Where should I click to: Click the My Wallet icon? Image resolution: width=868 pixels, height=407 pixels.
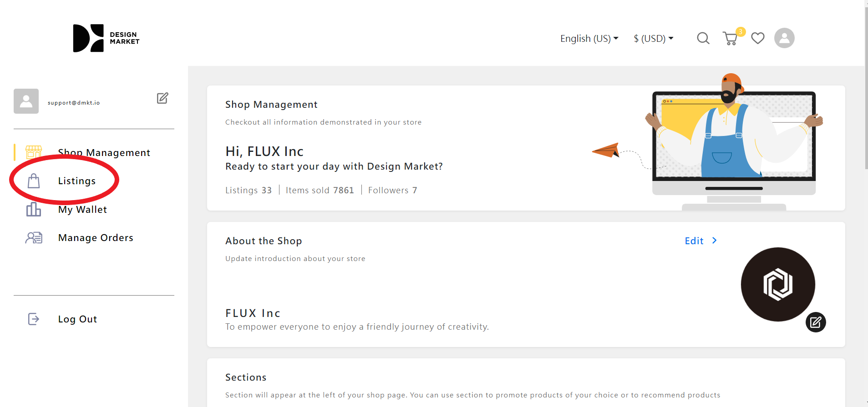coord(34,210)
